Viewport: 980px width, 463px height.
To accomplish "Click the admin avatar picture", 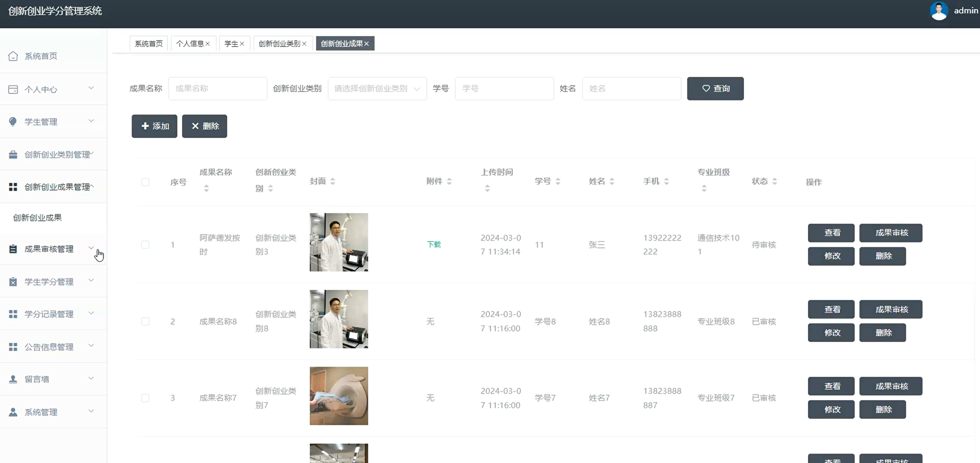I will click(938, 11).
